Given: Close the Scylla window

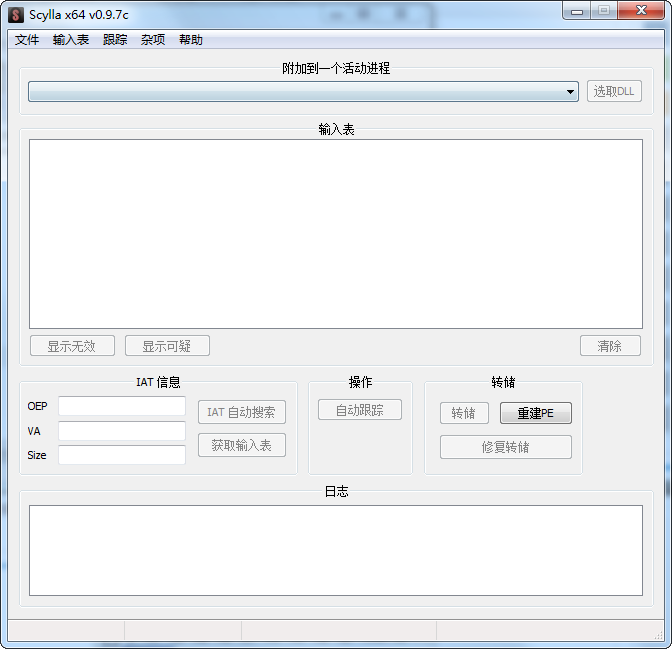Looking at the screenshot, I should [641, 11].
